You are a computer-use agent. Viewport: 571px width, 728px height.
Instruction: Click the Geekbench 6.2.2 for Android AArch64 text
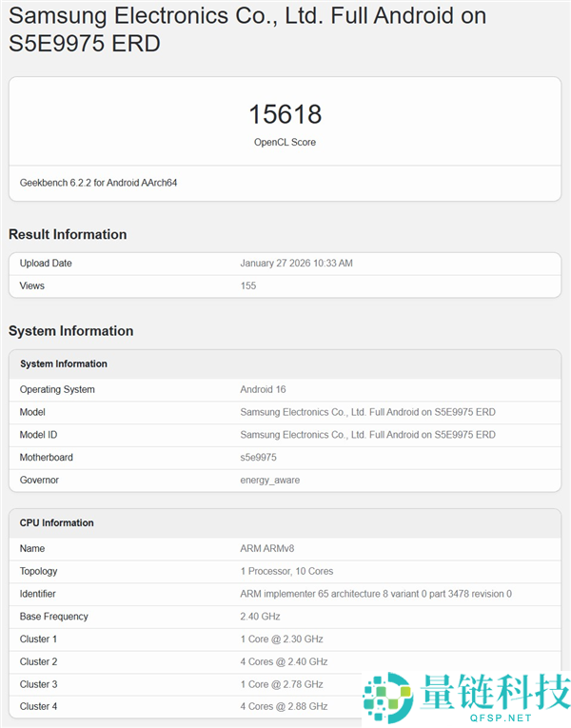click(98, 183)
